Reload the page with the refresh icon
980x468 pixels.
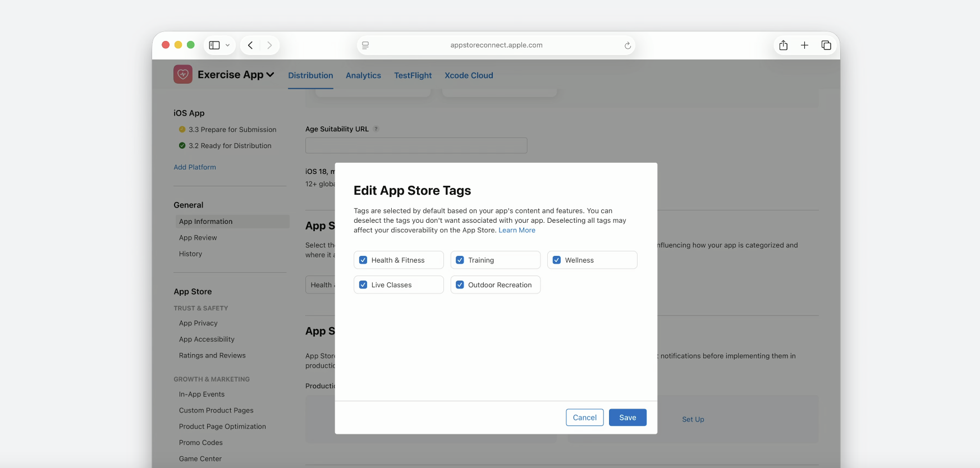click(x=628, y=45)
